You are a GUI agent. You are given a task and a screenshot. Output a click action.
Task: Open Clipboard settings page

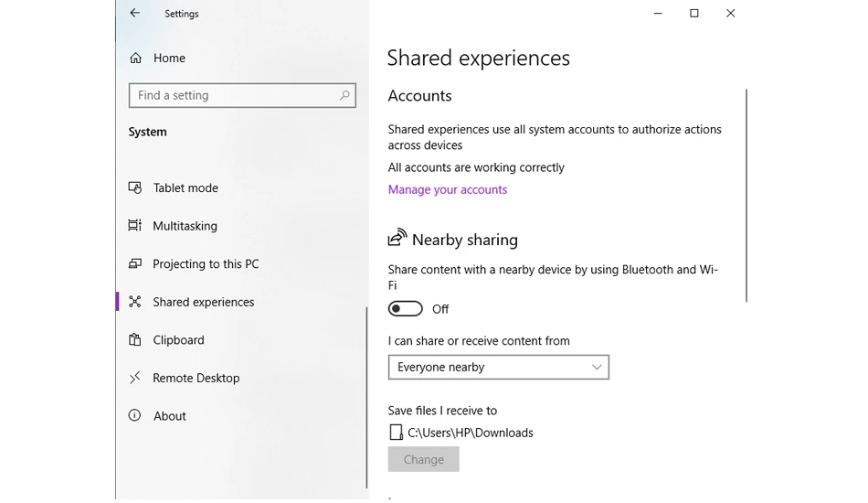tap(178, 339)
